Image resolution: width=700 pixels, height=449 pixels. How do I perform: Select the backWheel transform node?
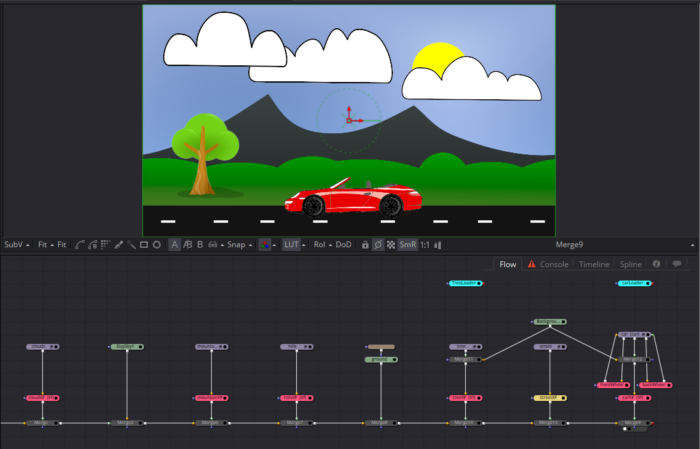pos(655,385)
